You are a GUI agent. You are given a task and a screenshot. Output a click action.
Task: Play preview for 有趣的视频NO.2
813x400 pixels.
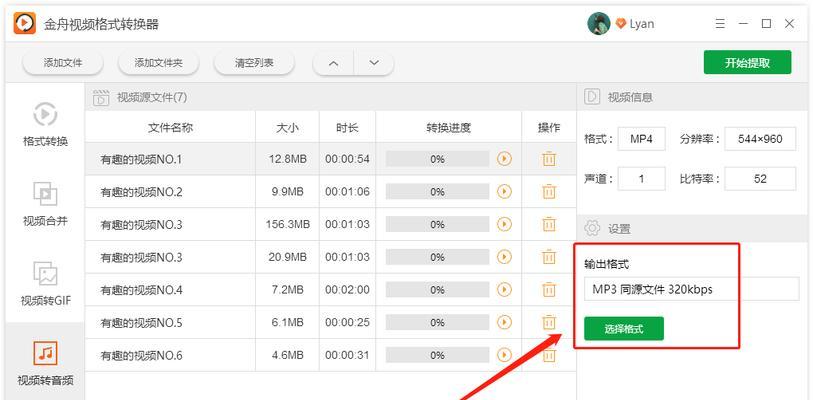click(504, 191)
